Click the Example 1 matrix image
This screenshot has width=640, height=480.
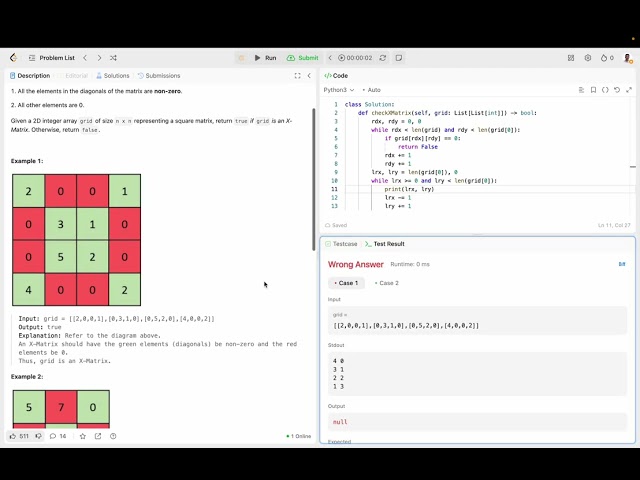(x=76, y=240)
